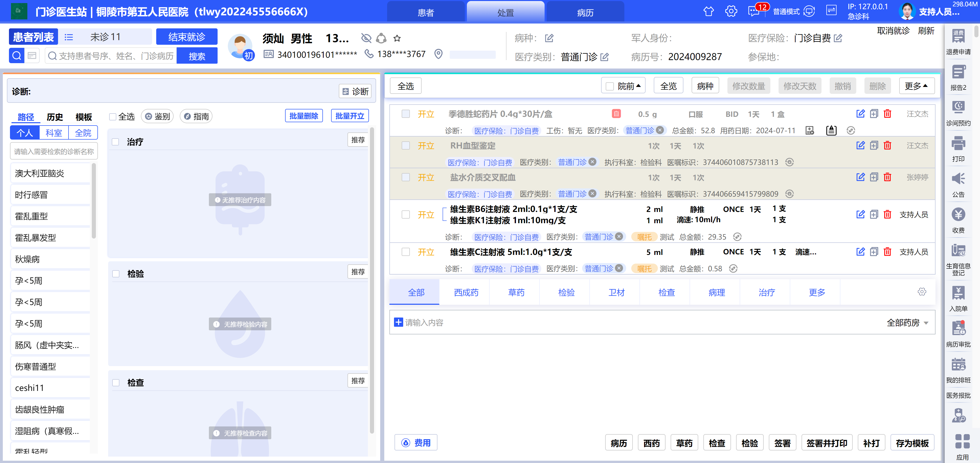
Task: Toggle hide patient info eye icon
Action: pos(366,38)
